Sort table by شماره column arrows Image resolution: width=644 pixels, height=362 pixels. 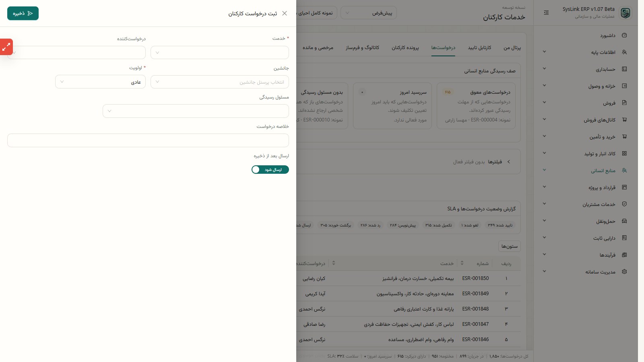tap(462, 263)
